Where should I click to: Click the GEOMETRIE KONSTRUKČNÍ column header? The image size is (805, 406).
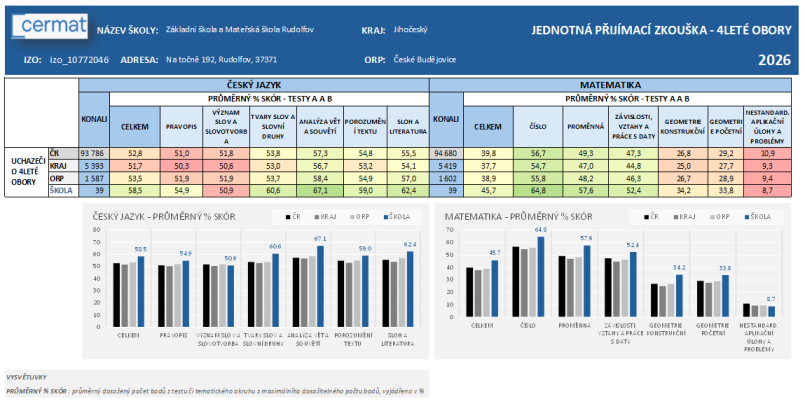[x=683, y=127]
